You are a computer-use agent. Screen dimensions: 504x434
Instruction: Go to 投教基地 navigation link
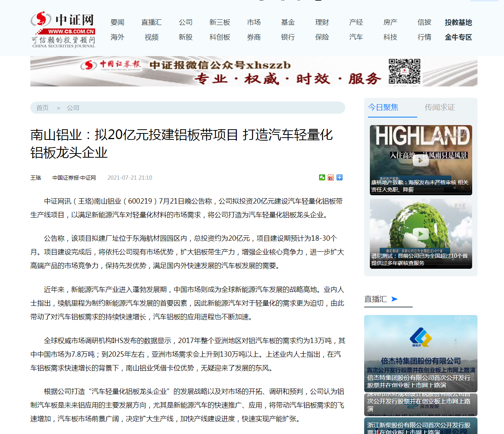click(458, 22)
